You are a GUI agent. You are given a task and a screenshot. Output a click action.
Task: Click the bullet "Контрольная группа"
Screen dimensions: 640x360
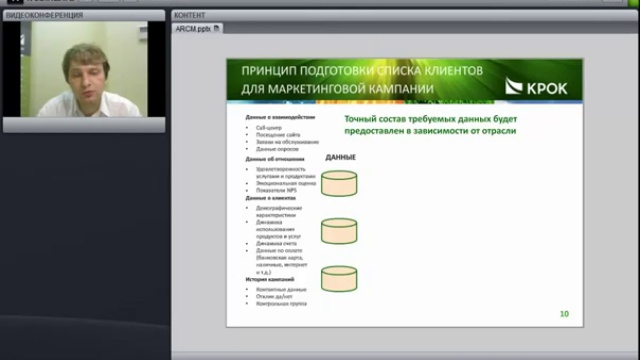281,304
